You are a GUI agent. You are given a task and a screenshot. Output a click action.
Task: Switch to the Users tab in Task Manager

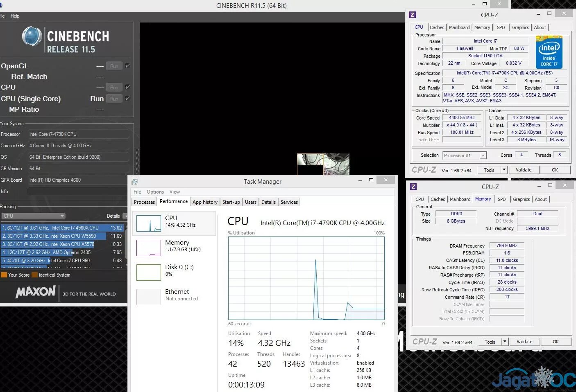pyautogui.click(x=251, y=202)
